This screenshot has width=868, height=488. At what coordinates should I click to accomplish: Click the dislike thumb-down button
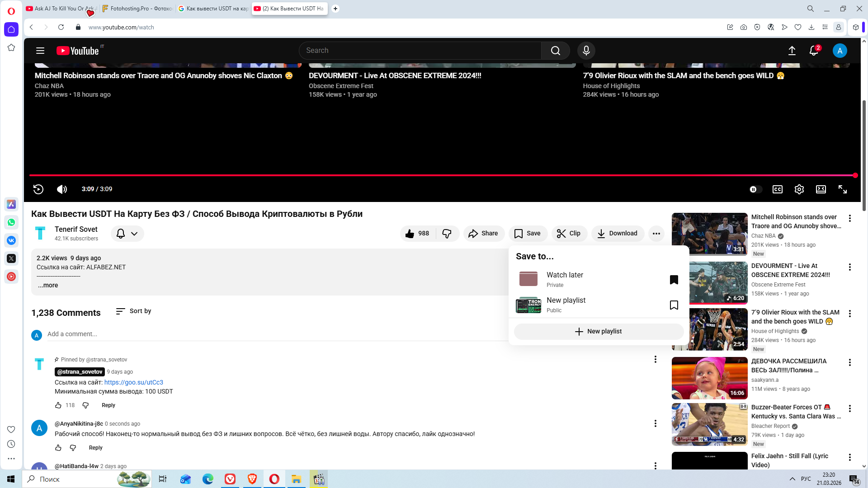pos(447,234)
